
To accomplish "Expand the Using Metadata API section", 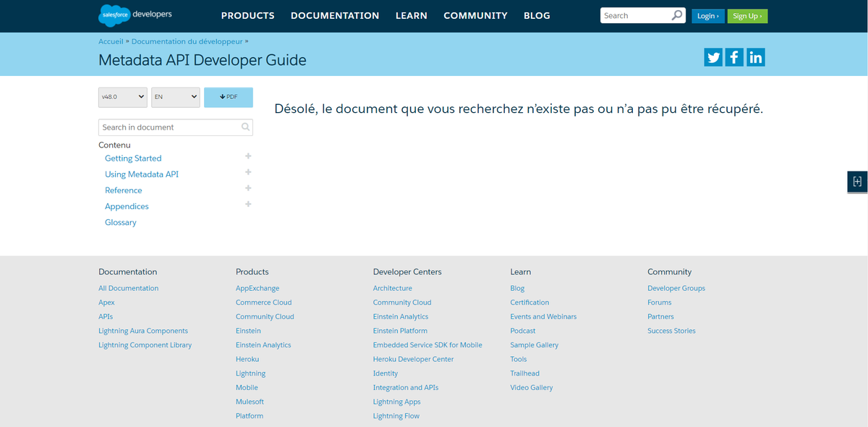I will pyautogui.click(x=248, y=172).
